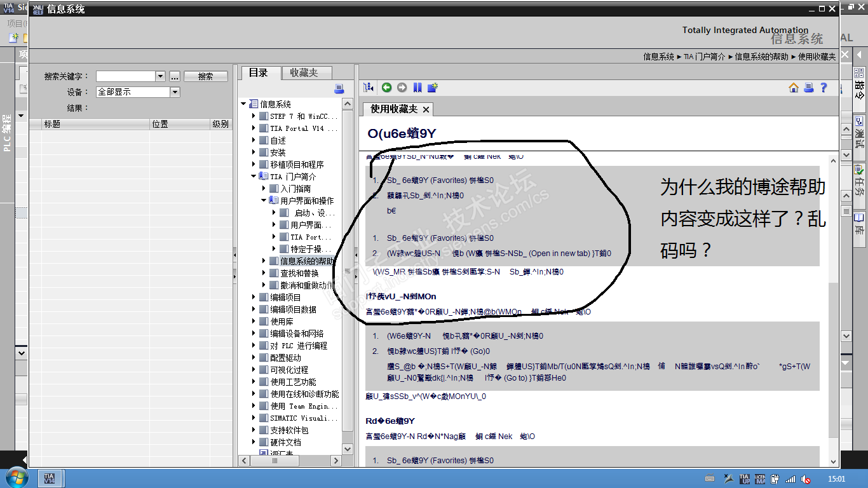Collapse the TIA 门户简介 node

click(x=254, y=177)
